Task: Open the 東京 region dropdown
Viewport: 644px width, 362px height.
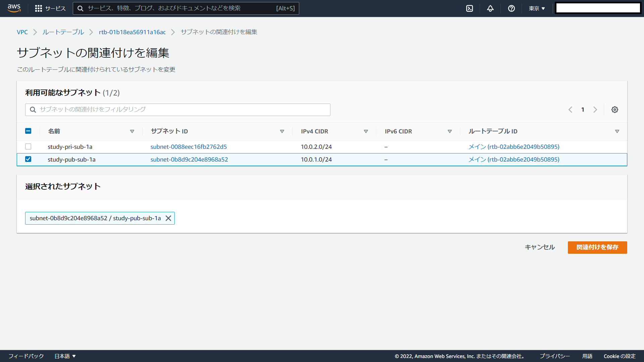Action: click(x=537, y=8)
